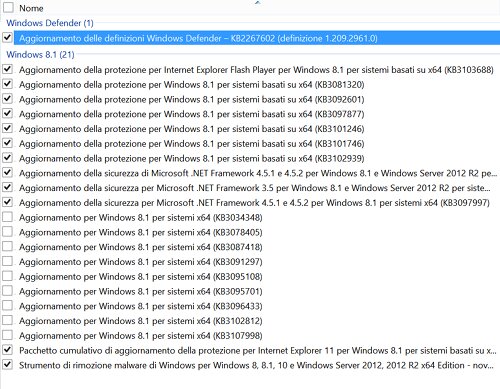Uncheck the .NET Framework 4.5.1 e 4.5.2 Server 2012 R2 update
Viewport: 500px width, 389px height.
(8, 172)
